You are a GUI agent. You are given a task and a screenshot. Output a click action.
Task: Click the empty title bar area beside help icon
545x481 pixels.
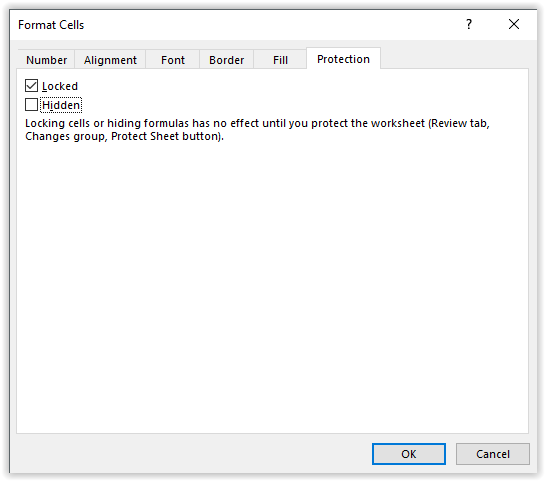point(271,25)
